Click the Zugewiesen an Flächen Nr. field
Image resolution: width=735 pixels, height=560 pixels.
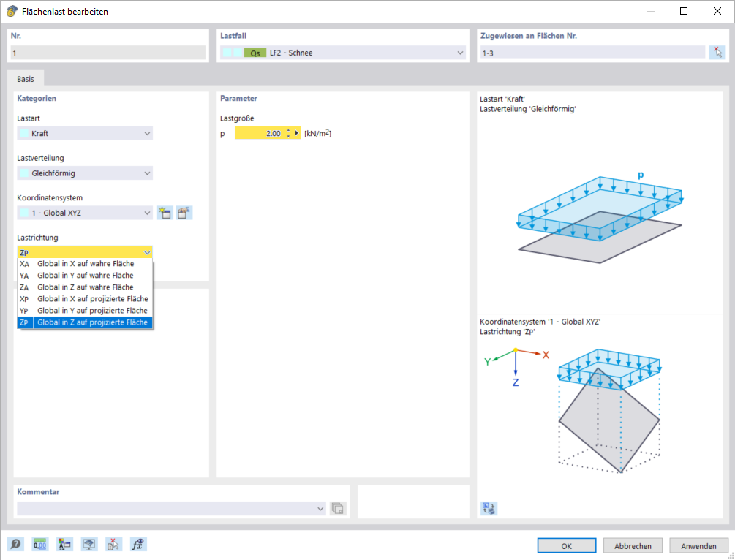[x=592, y=53]
